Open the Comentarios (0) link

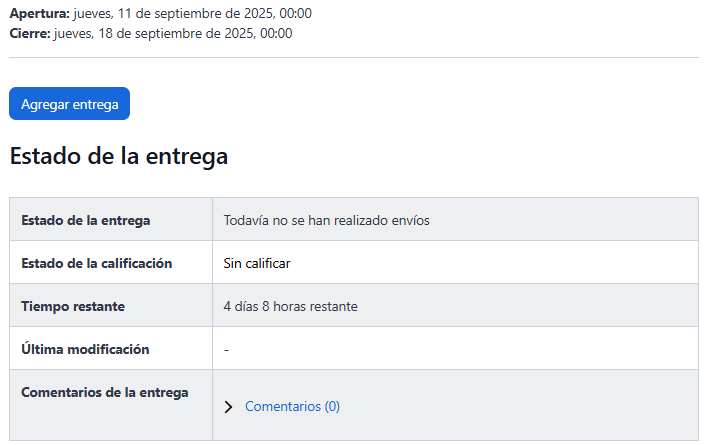(x=292, y=407)
